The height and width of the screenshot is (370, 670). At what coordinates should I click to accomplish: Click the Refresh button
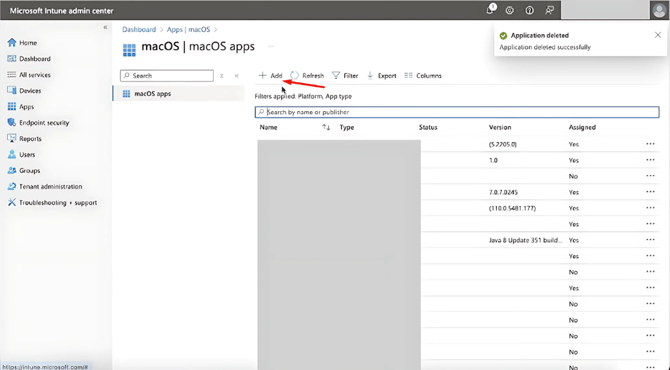click(307, 76)
